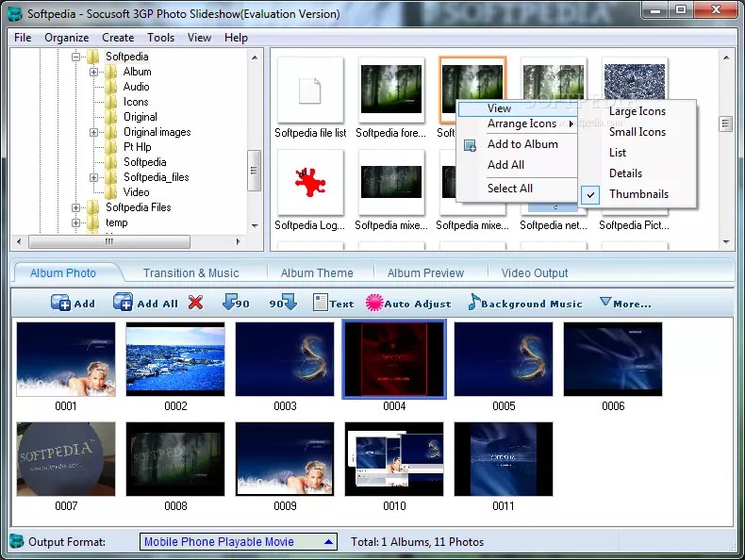This screenshot has width=745, height=560.
Task: Select album photo thumbnail 0010
Action: coord(394,459)
